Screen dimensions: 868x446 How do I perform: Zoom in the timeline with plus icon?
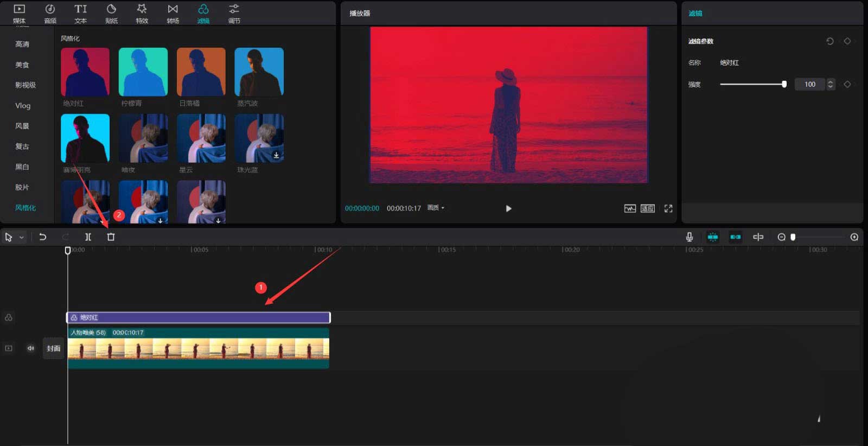click(x=854, y=237)
